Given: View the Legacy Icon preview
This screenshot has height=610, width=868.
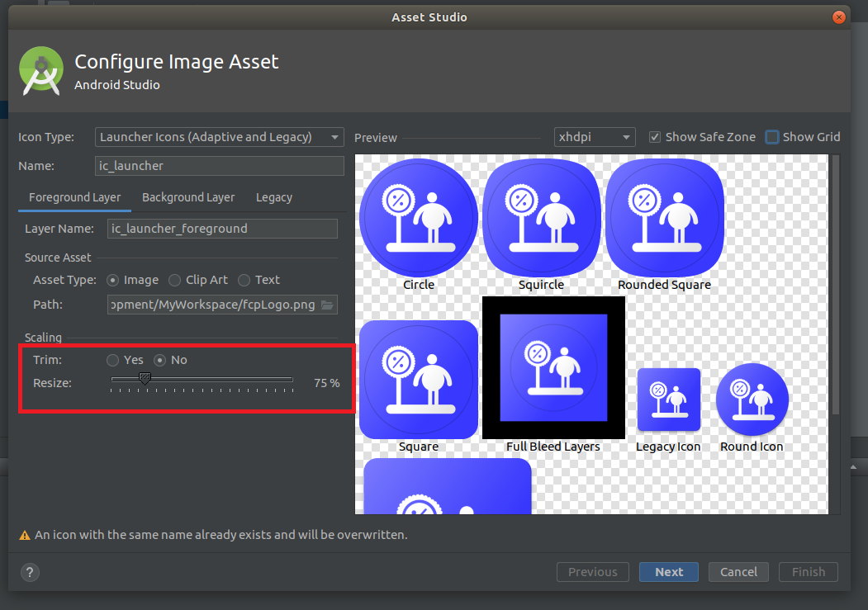Looking at the screenshot, I should (668, 400).
